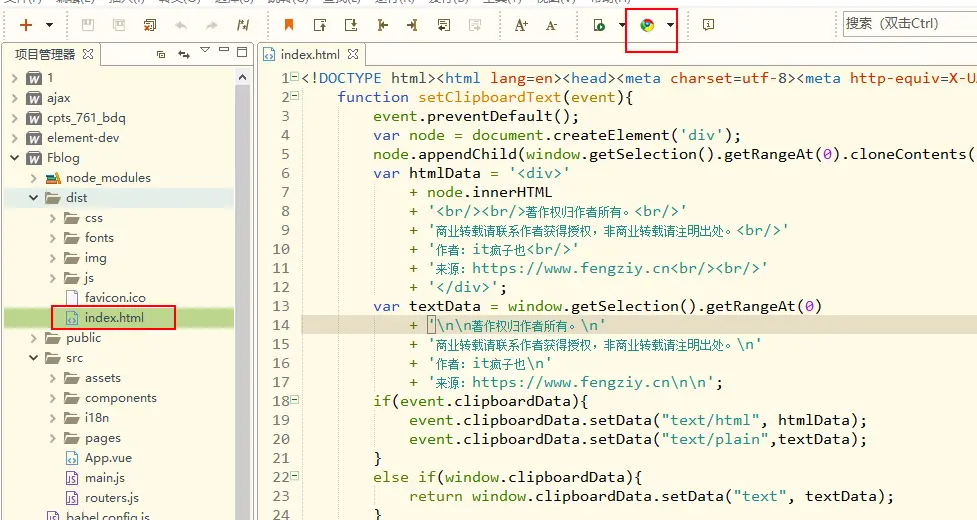
Task: Click the decrease font size A- icon
Action: (551, 25)
